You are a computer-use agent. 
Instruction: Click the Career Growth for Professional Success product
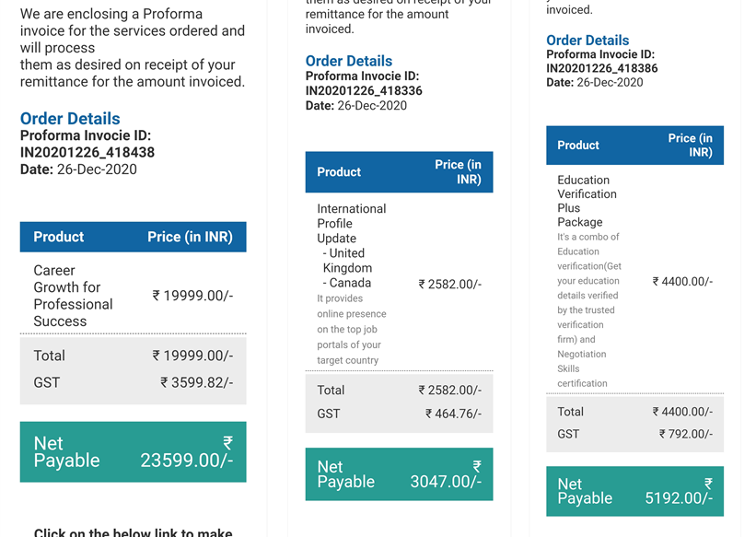coord(73,296)
